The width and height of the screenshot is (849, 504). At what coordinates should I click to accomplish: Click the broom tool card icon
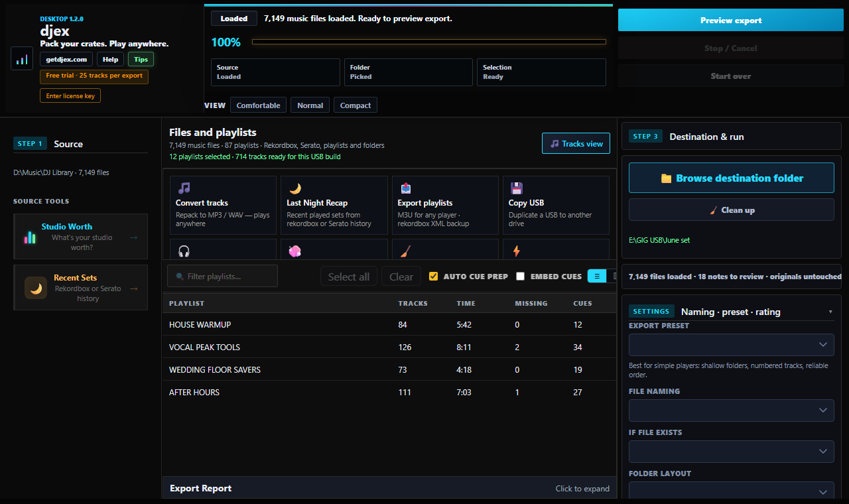pyautogui.click(x=406, y=251)
